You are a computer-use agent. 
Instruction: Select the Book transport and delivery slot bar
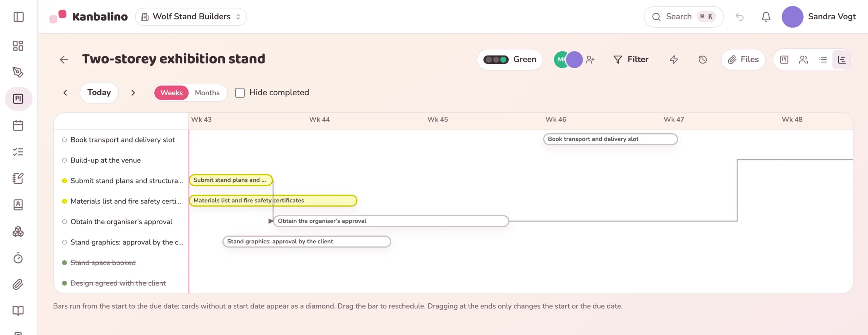pos(610,139)
